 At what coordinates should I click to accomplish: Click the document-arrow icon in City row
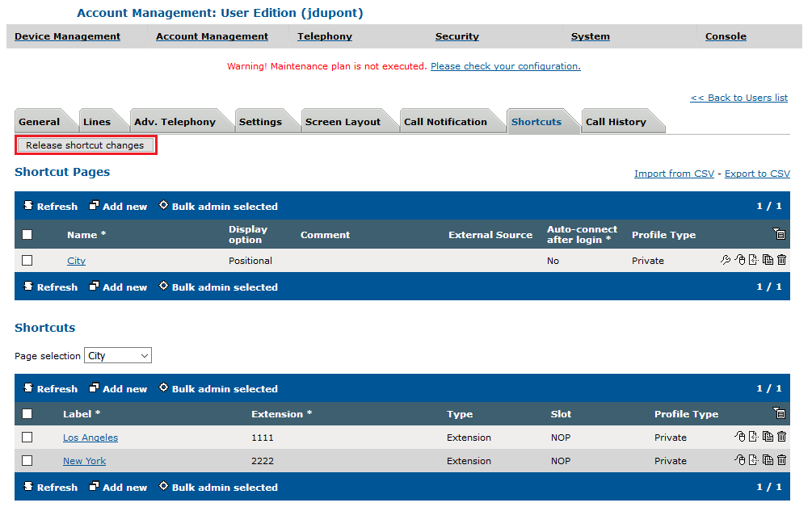[x=754, y=260]
